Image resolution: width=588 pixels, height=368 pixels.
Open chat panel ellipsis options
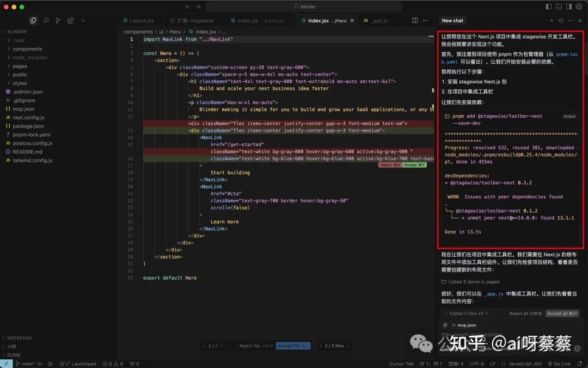click(571, 21)
